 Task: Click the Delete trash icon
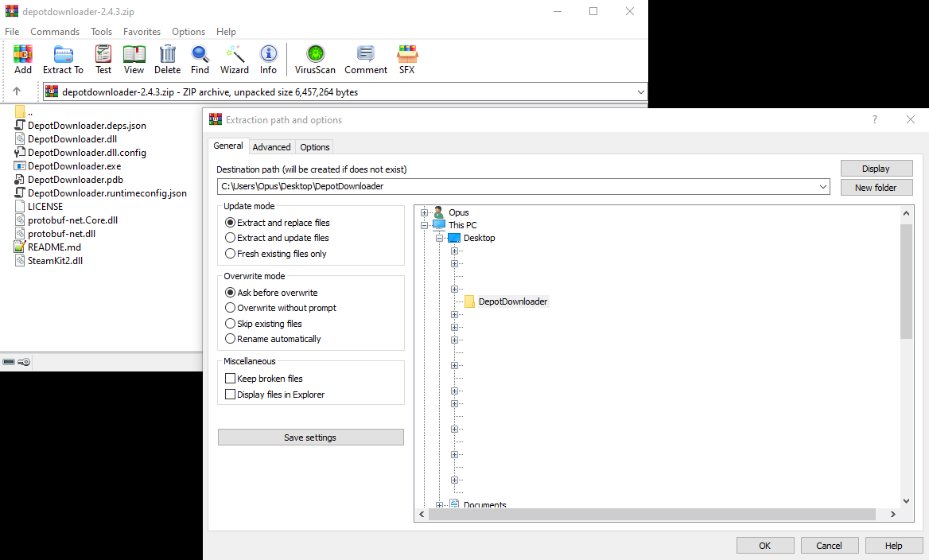point(168,54)
